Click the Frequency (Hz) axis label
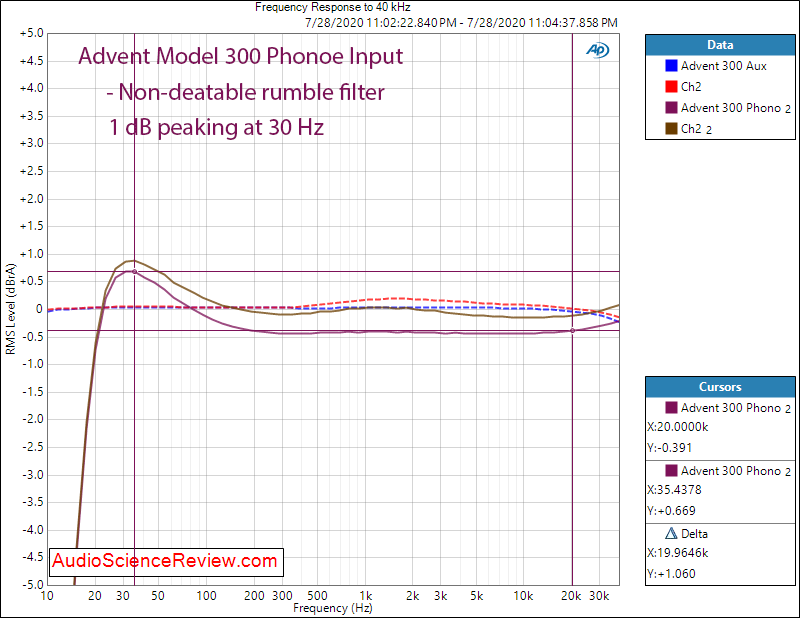 point(333,608)
